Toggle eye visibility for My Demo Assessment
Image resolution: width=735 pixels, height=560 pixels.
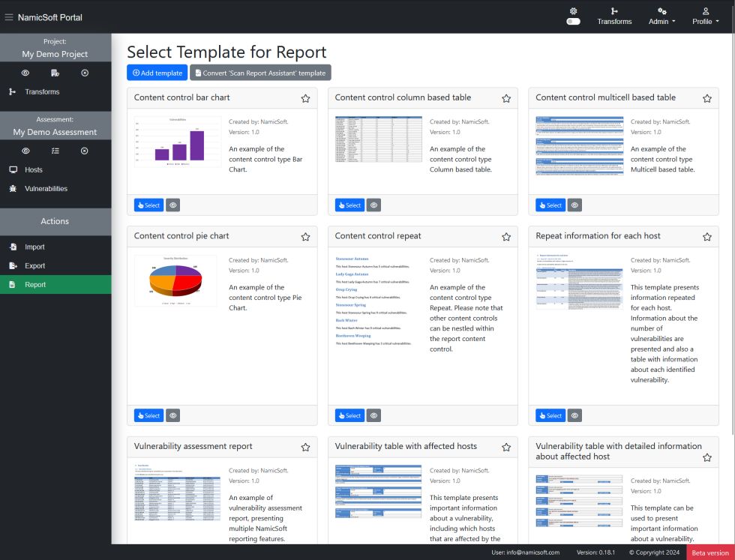pos(25,151)
